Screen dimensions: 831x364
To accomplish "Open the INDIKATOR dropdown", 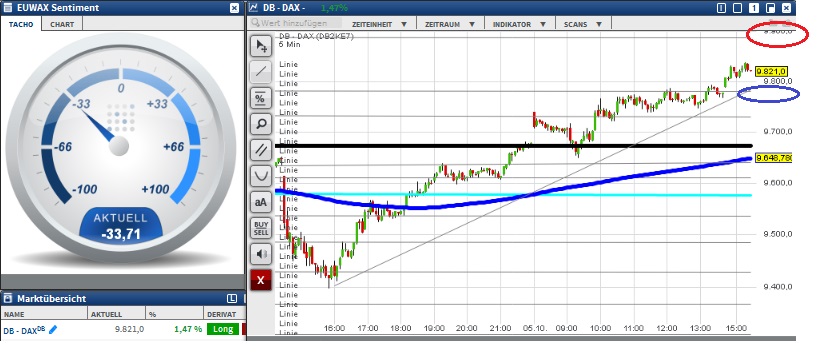I will [519, 24].
